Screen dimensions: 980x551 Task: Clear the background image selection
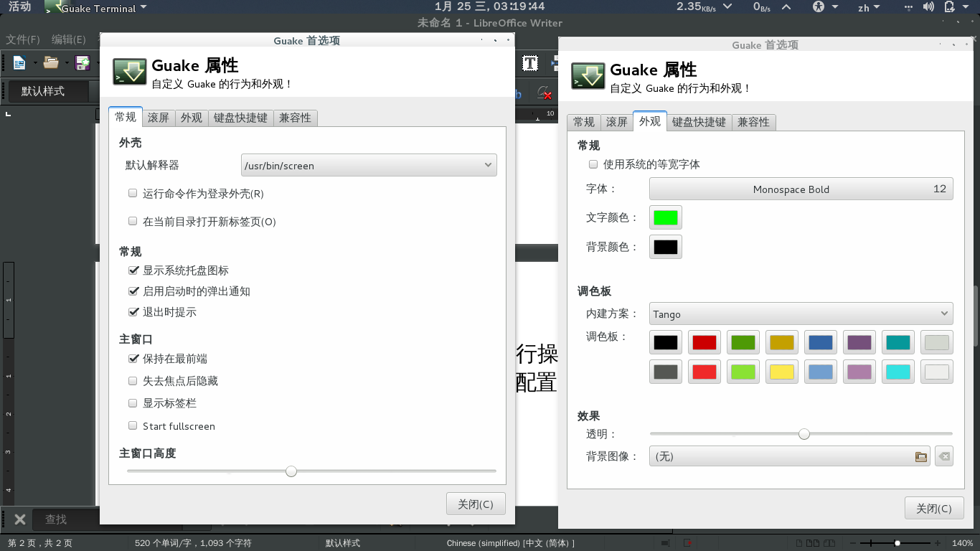point(944,456)
